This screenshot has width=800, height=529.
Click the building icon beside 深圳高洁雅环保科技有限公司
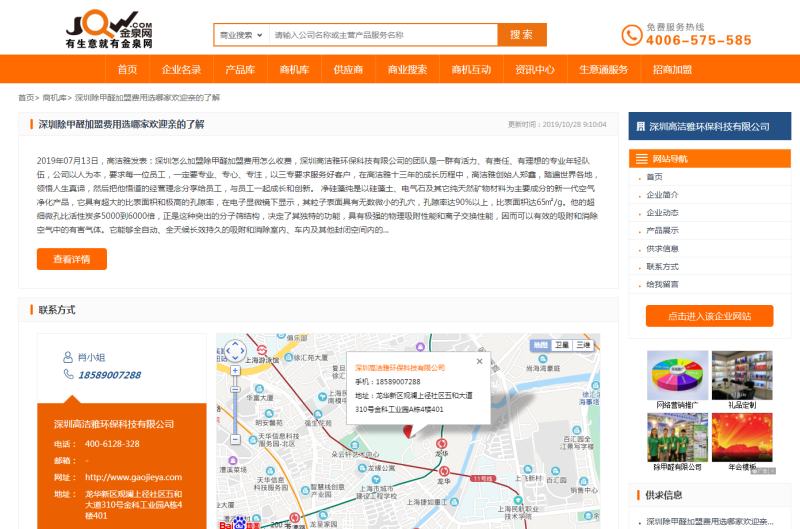tap(640, 127)
